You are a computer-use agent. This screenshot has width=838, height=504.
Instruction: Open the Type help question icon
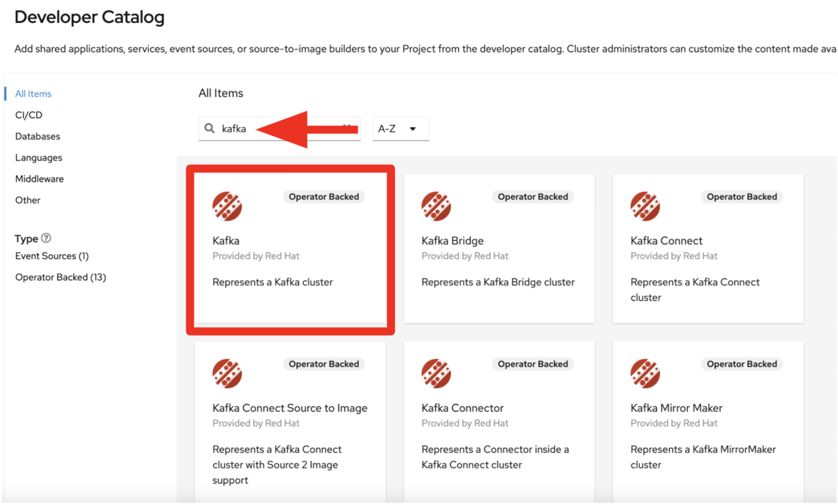pyautogui.click(x=46, y=238)
